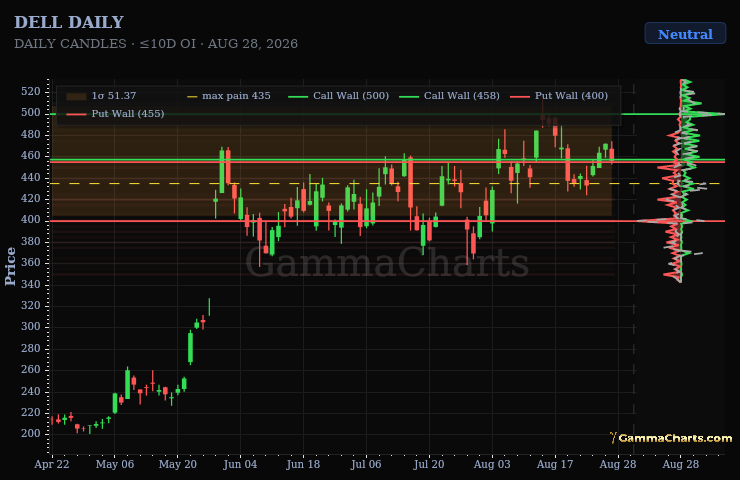Click the Jun 18 date label
Image resolution: width=740 pixels, height=480 pixels.
pyautogui.click(x=303, y=464)
